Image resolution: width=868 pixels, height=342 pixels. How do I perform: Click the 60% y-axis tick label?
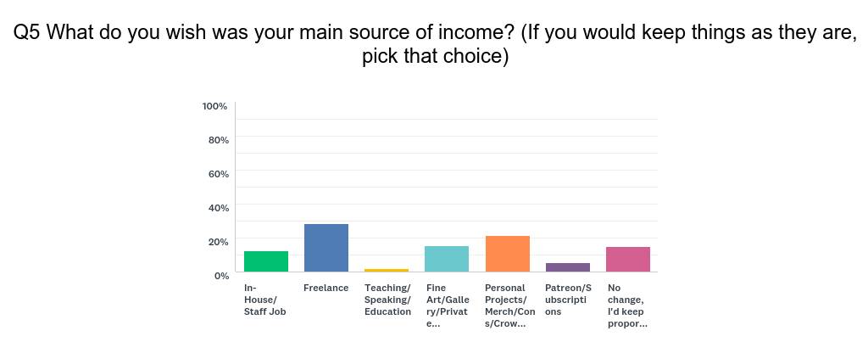tap(218, 173)
